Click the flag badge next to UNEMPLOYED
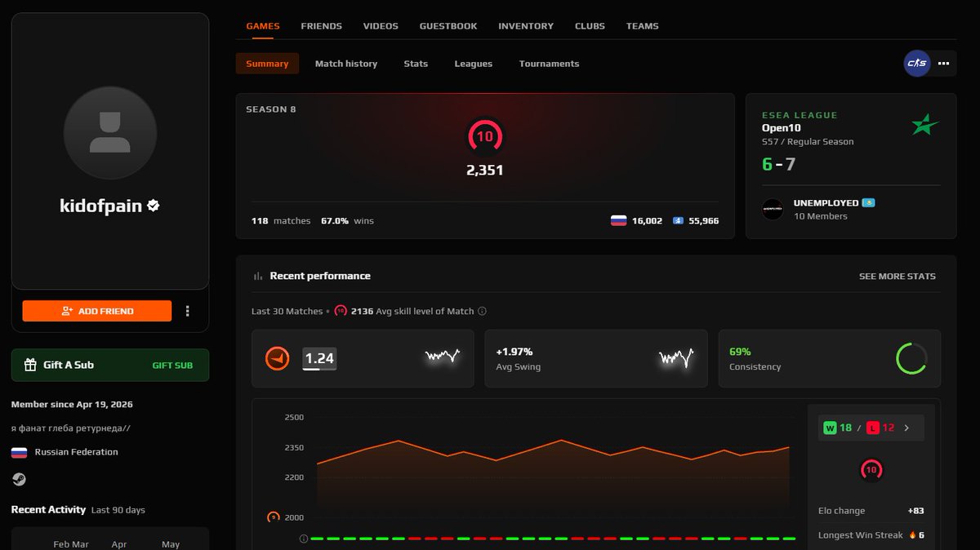This screenshot has height=550, width=980. tap(868, 203)
